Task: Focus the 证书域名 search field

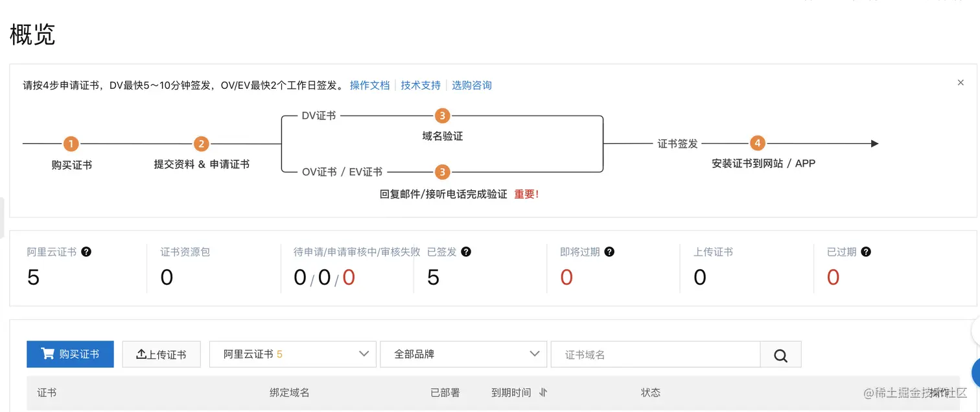Action: (655, 354)
